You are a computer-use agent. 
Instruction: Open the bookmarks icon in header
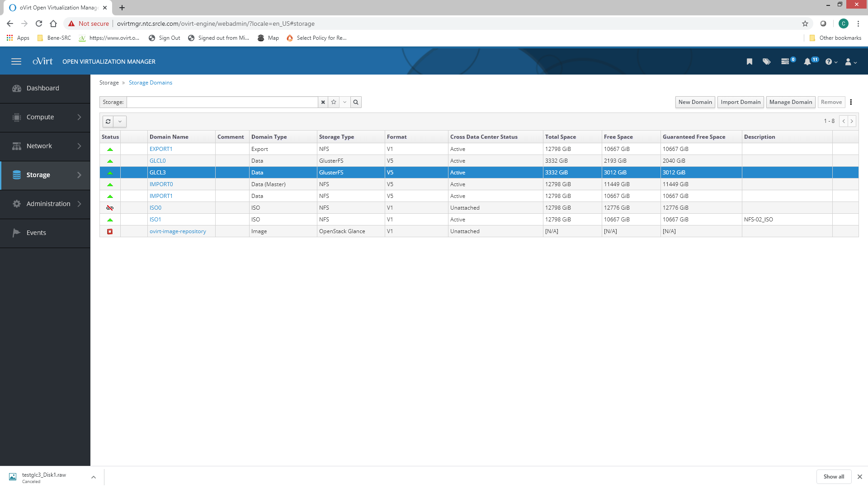pos(750,61)
